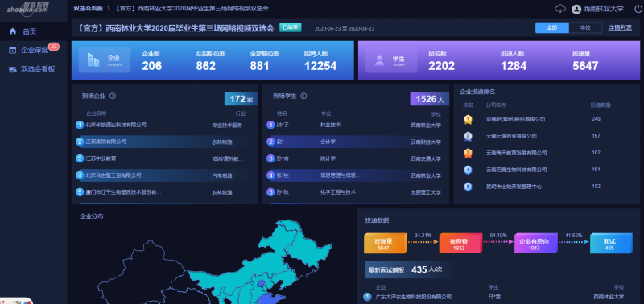Click the gold rank 1 medal icon

(469, 119)
